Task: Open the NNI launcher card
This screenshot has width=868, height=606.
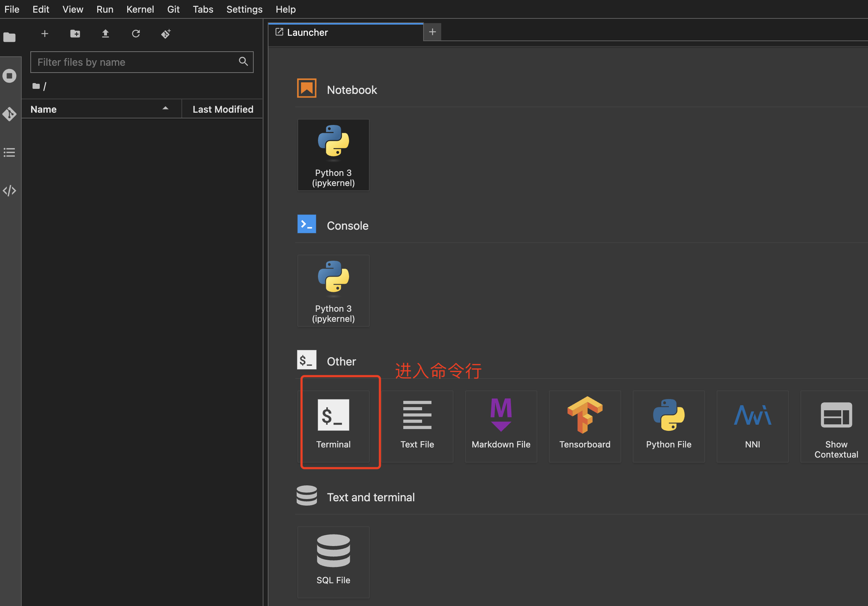Action: (x=752, y=425)
